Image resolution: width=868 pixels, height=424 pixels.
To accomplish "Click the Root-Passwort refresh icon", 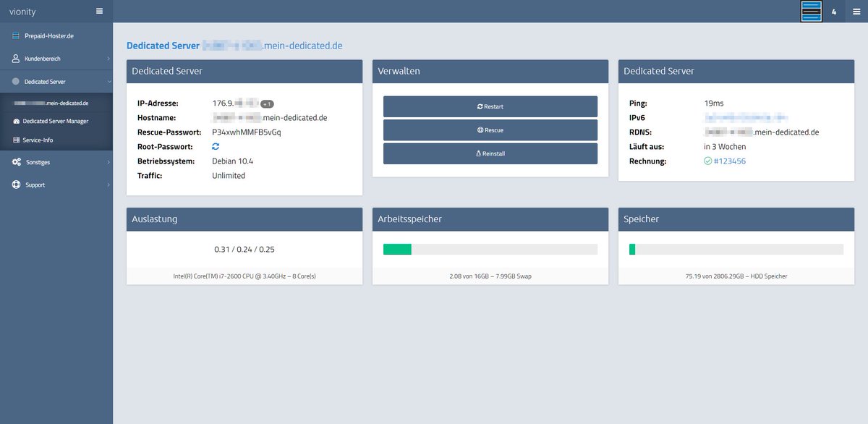I will point(216,146).
